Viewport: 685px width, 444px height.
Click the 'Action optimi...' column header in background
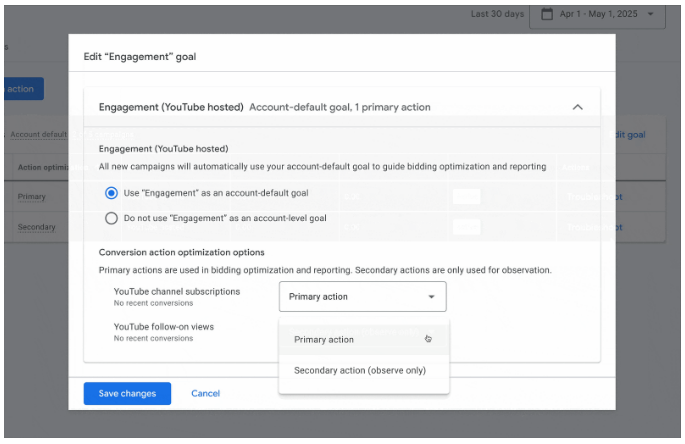point(43,167)
